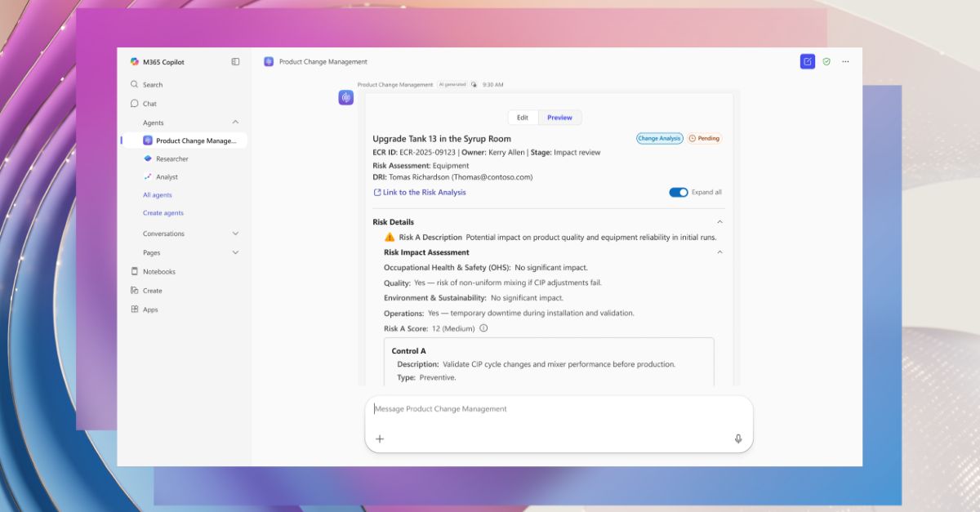The height and width of the screenshot is (512, 980).
Task: Open Link to the Risk Analysis
Action: click(420, 192)
